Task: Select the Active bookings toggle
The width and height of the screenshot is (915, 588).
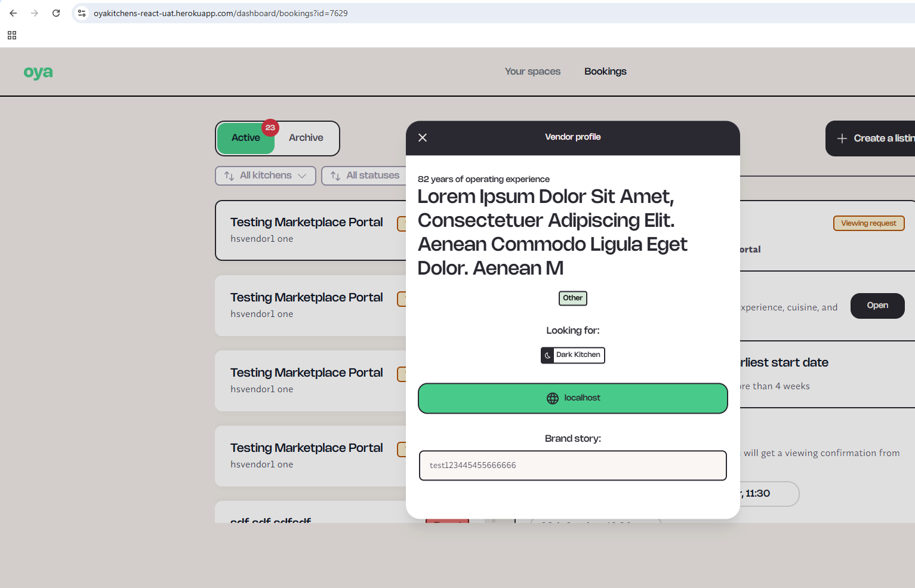Action: coord(246,137)
